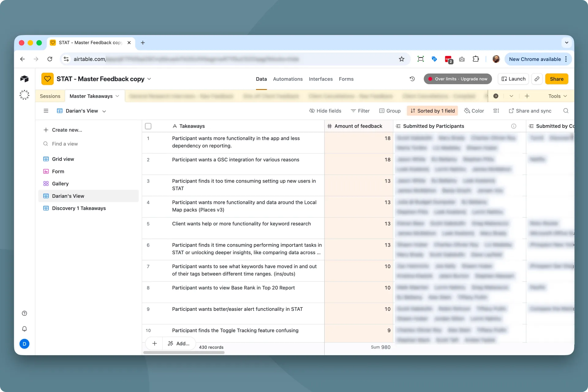The image size is (588, 392).
Task: Click the yellow heart base icon
Action: coord(47,79)
